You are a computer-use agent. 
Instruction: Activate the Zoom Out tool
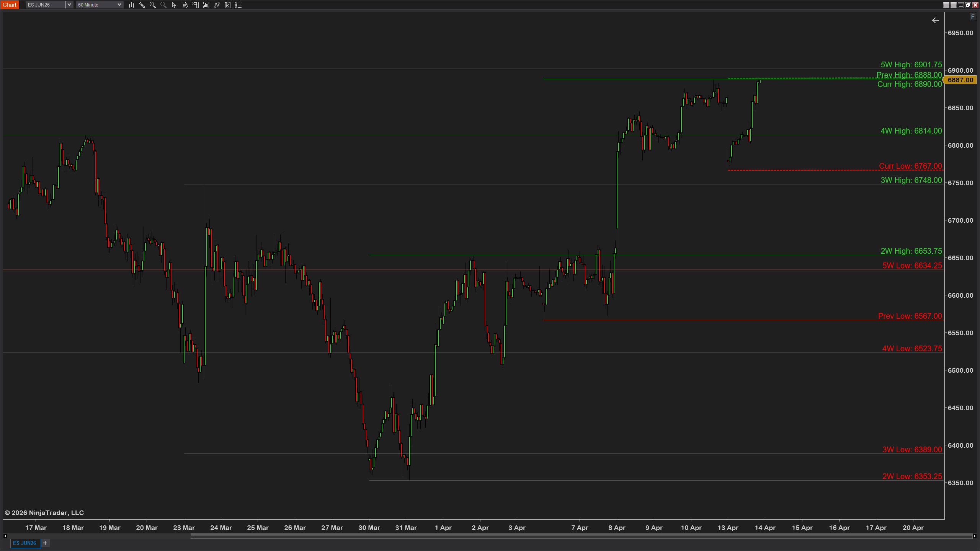tap(163, 5)
